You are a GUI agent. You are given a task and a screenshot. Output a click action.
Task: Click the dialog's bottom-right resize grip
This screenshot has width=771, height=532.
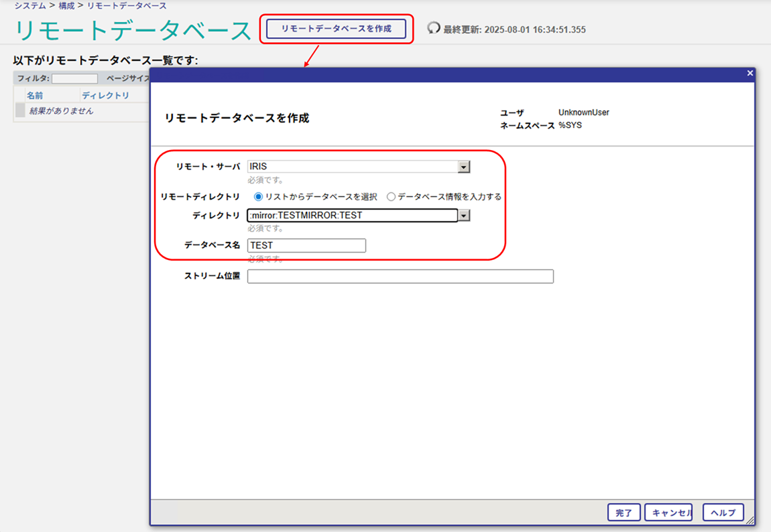click(750, 521)
